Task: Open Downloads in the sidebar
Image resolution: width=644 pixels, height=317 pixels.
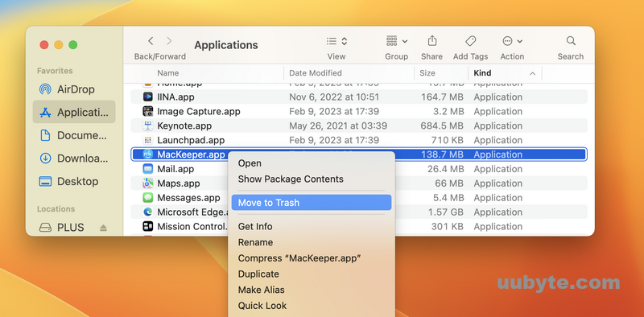Action: click(74, 158)
